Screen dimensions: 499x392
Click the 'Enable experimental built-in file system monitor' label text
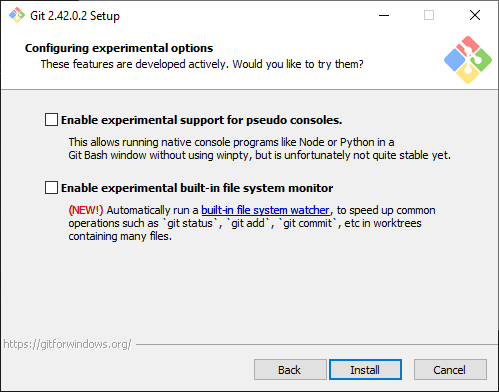pyautogui.click(x=197, y=188)
